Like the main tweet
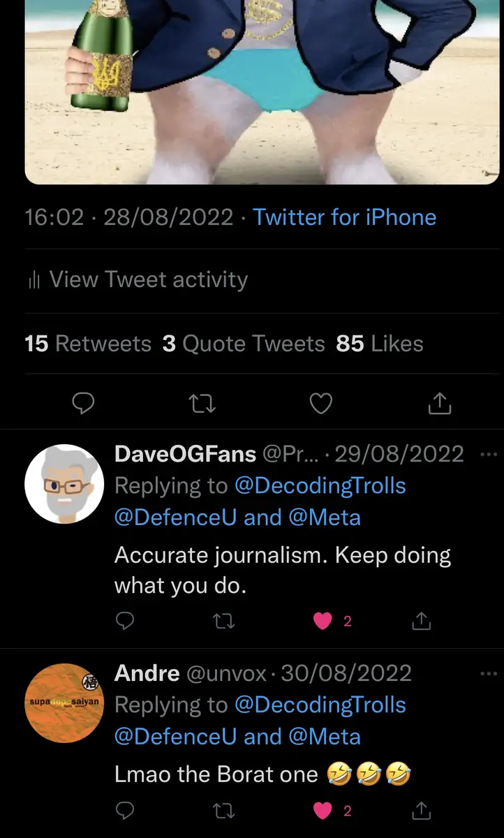The image size is (504, 838). point(320,403)
